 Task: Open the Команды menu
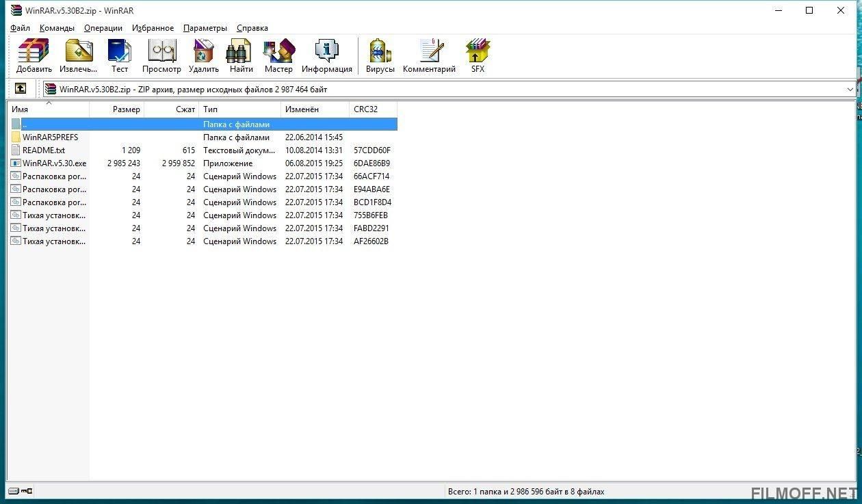pos(57,28)
